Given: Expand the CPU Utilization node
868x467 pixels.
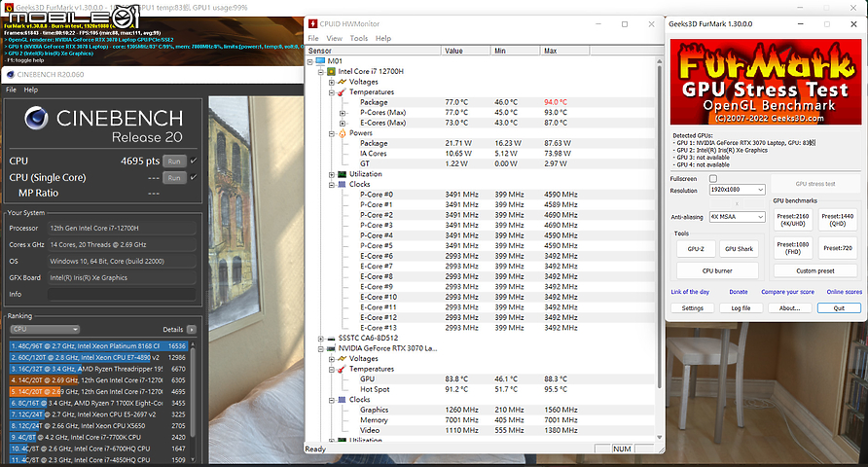Looking at the screenshot, I should pyautogui.click(x=332, y=174).
